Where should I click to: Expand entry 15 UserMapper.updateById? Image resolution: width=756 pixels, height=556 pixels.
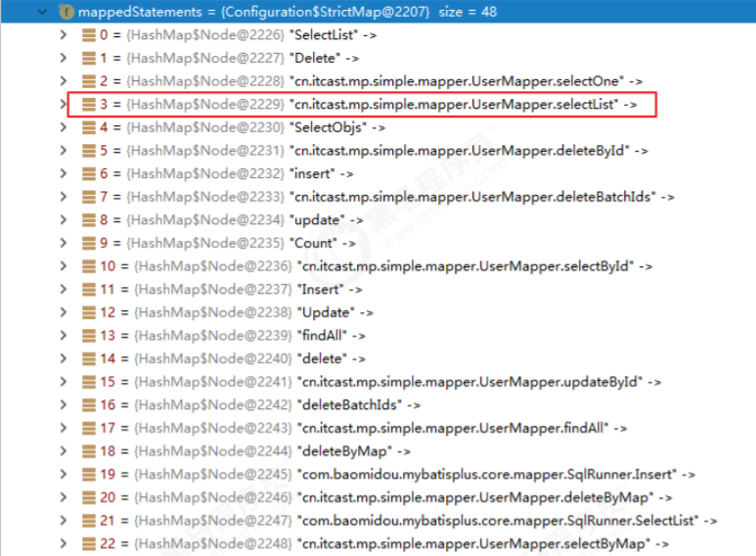64,382
